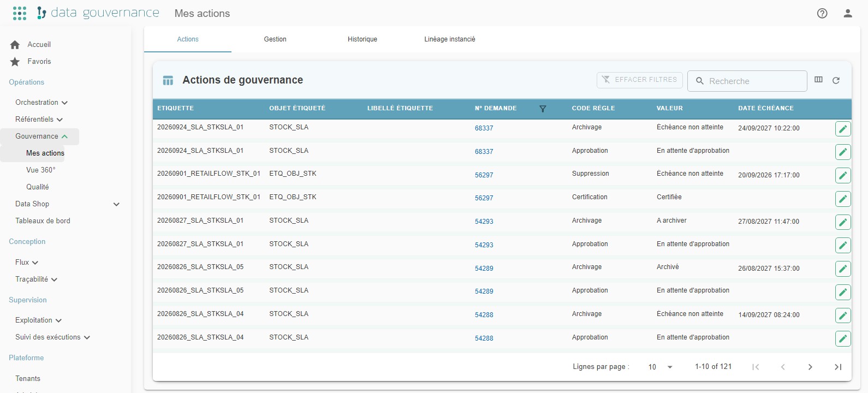This screenshot has height=393, width=868.
Task: Open request 56297 link in Suppression row
Action: click(x=484, y=175)
